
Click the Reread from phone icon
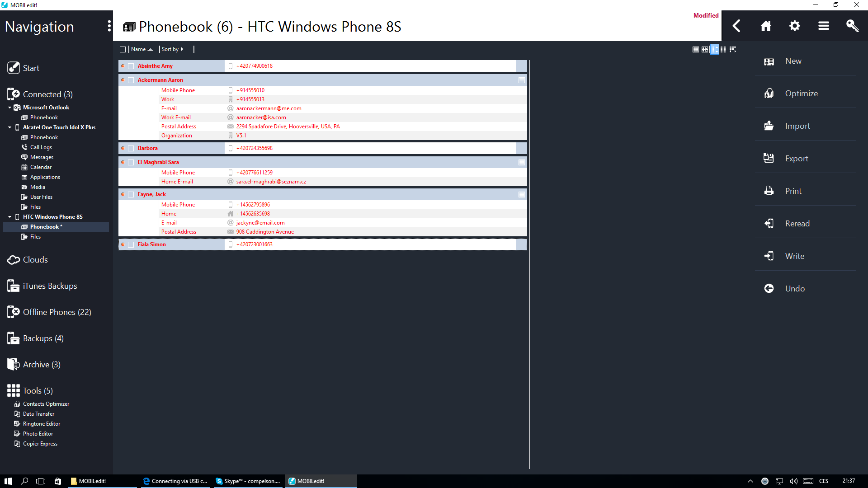769,224
